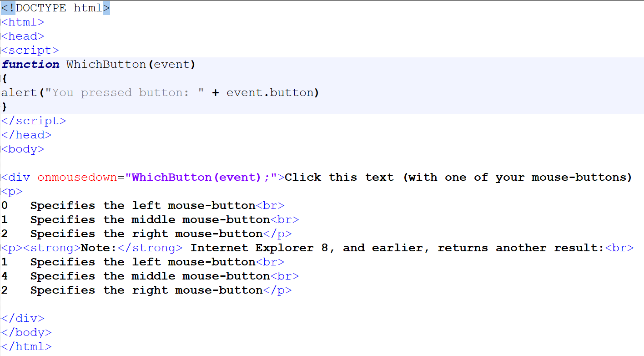The width and height of the screenshot is (644, 356).
Task: Click the opening <body> tag
Action: [23, 149]
